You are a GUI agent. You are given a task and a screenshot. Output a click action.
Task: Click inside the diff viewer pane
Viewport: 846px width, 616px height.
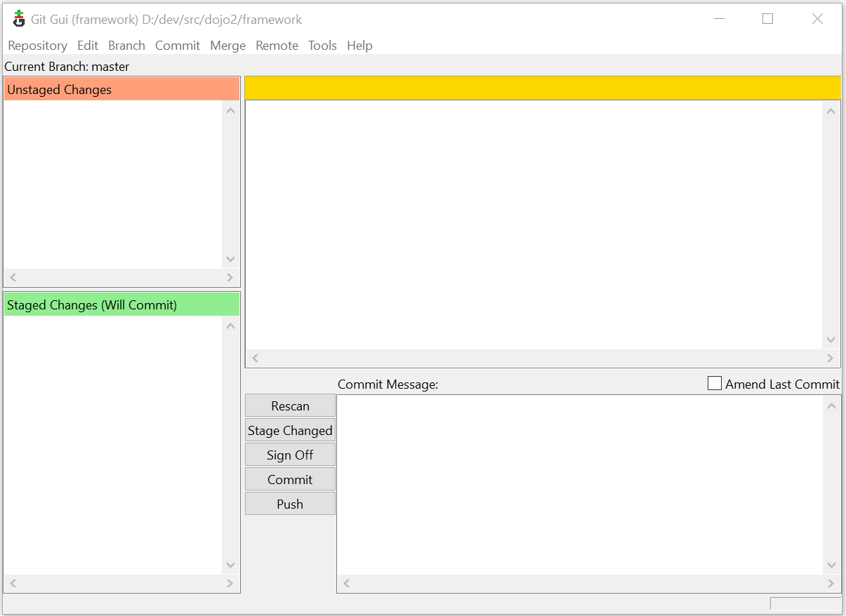click(x=534, y=225)
